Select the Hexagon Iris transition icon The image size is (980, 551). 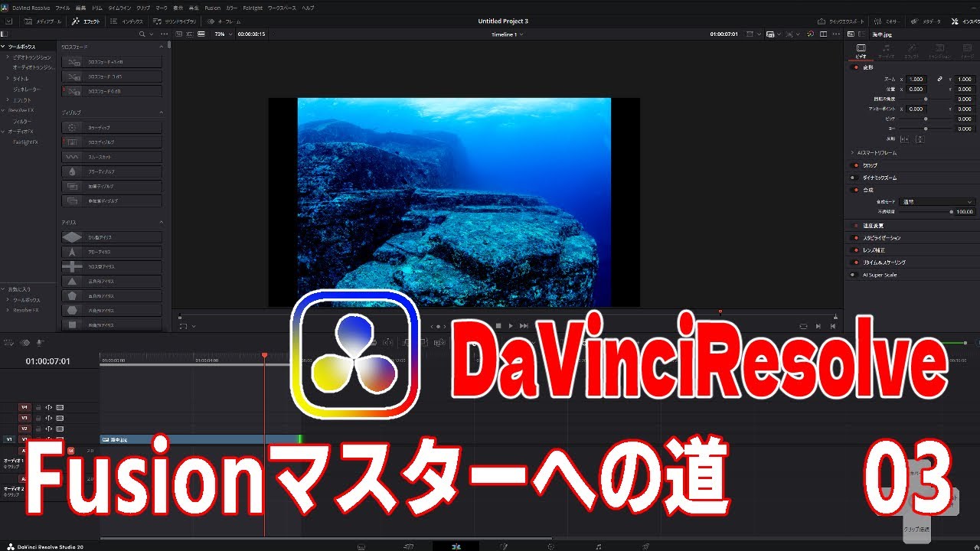(x=73, y=310)
